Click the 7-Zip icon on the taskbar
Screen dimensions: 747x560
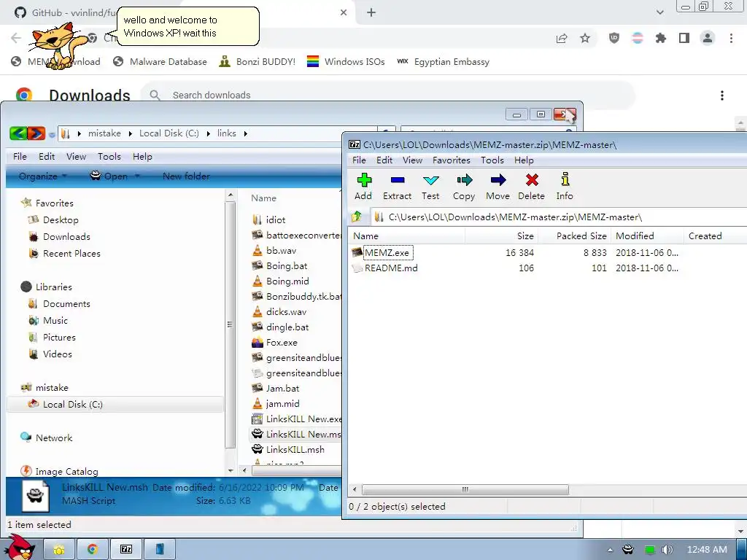[126, 549]
